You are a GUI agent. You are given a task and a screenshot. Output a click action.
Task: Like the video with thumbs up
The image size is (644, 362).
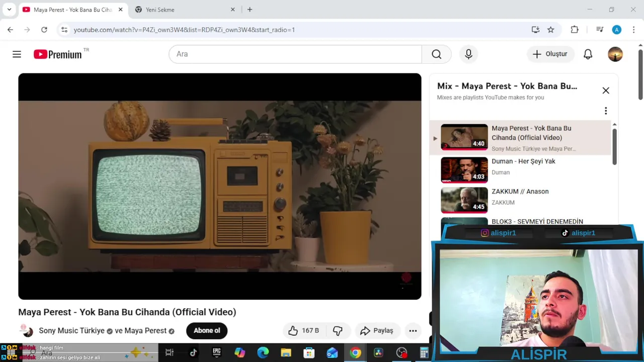coord(304,330)
